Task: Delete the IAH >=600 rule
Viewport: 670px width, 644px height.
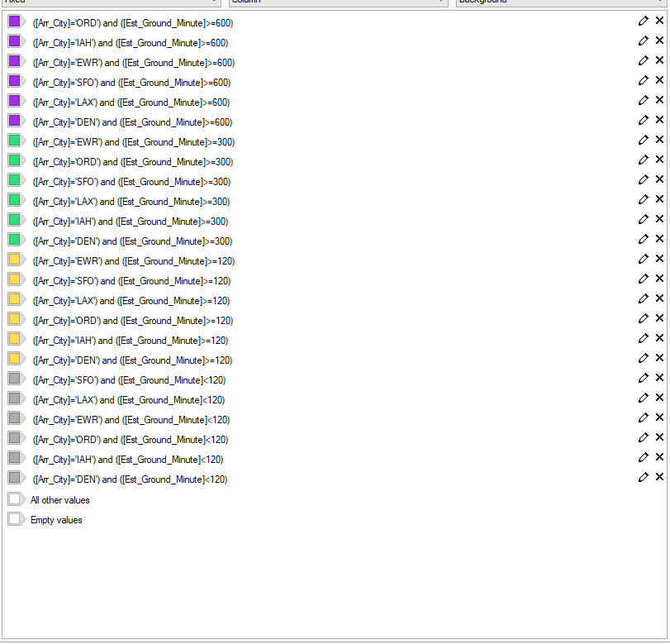Action: click(659, 41)
